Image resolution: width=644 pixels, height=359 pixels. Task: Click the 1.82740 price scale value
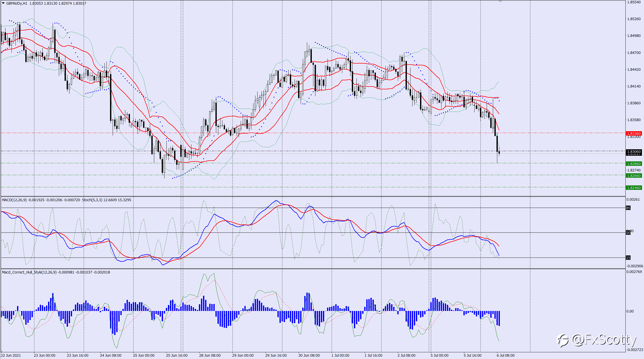point(634,170)
